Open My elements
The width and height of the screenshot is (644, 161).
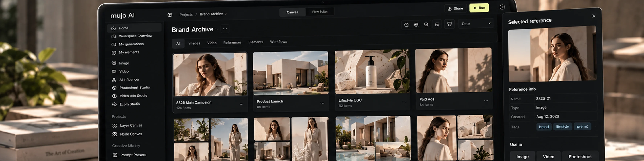pos(125,52)
